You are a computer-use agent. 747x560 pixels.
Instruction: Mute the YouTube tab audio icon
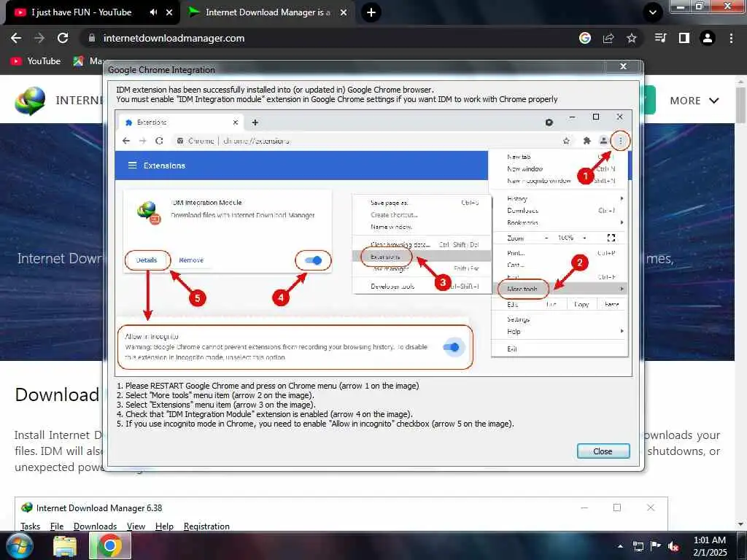[153, 12]
